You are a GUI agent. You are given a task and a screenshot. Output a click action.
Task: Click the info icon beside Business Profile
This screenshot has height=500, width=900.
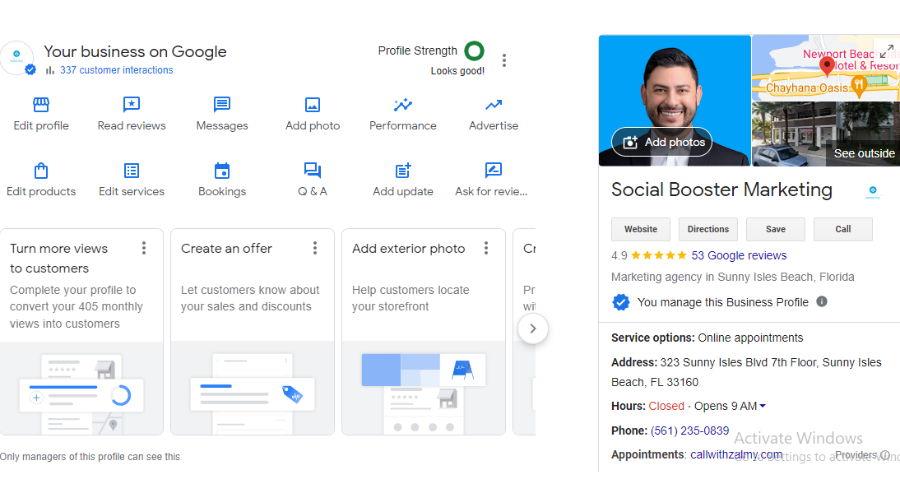tap(822, 301)
